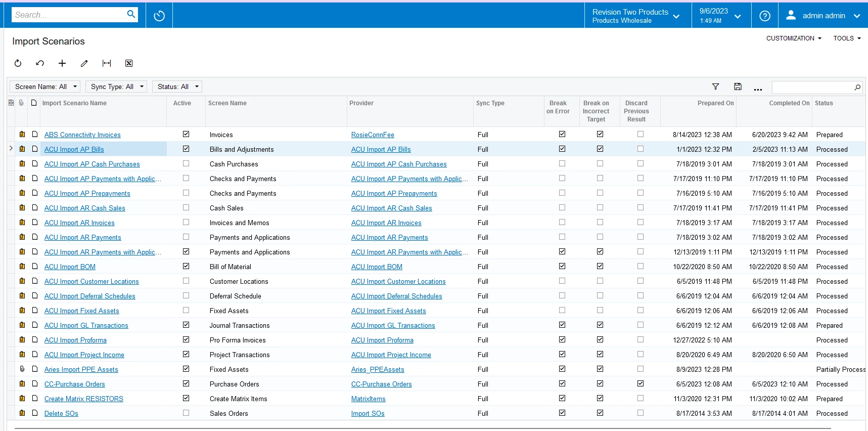This screenshot has height=431, width=868.
Task: Open the grid filter funnel icon
Action: click(715, 87)
